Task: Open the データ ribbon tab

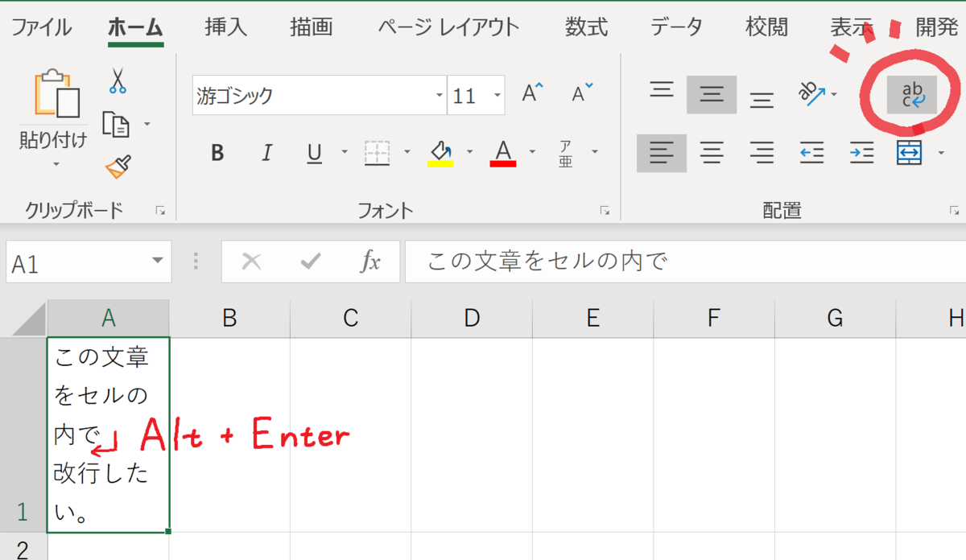Action: click(x=677, y=27)
